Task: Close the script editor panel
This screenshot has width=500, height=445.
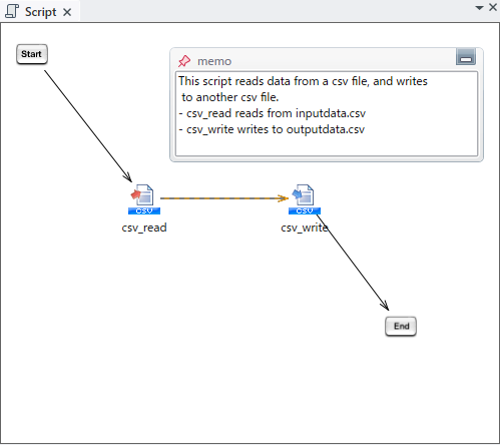Action: [x=493, y=7]
